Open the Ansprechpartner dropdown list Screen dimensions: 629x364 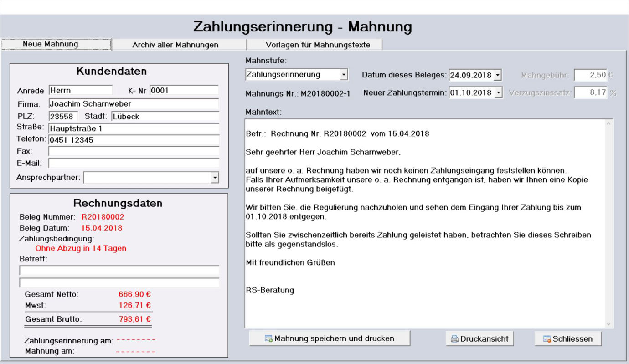[x=215, y=178]
